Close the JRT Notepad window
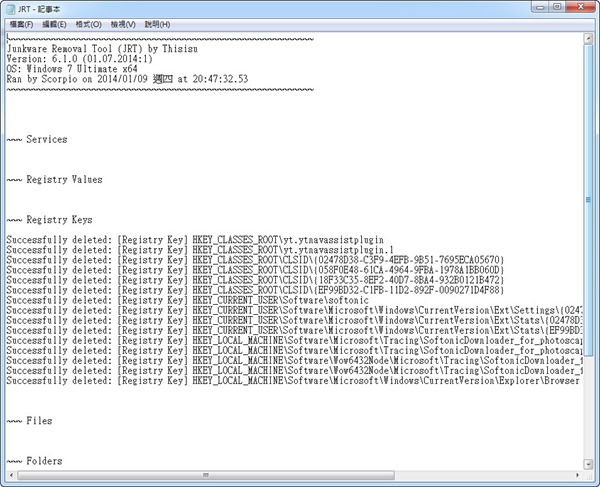Viewport: 600px width, 487px height. (x=580, y=7)
